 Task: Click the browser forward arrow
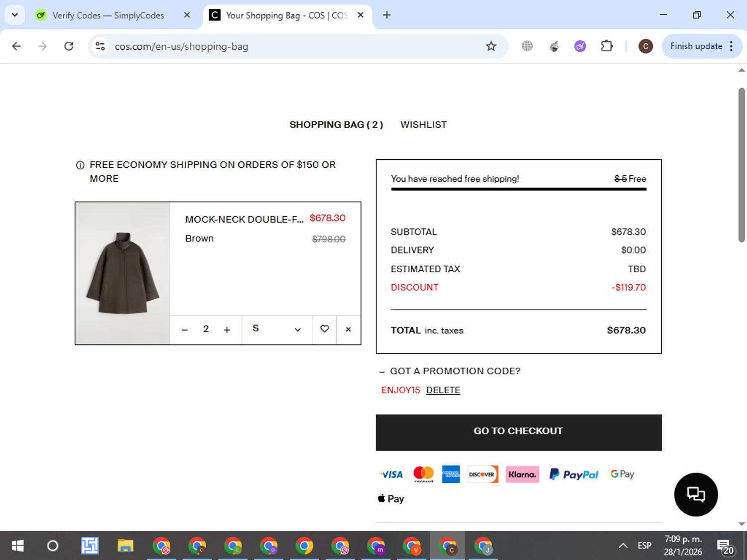point(42,46)
